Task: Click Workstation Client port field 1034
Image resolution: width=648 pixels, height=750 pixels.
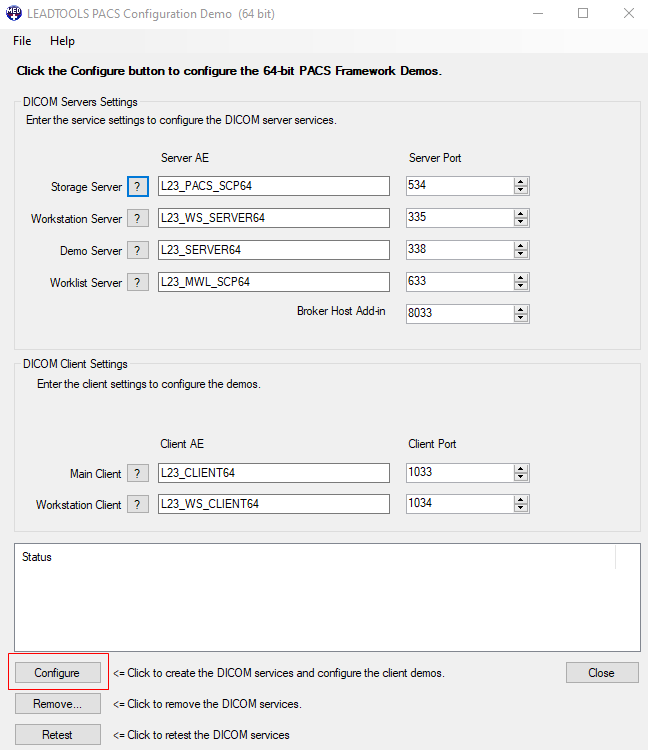Action: [460, 504]
